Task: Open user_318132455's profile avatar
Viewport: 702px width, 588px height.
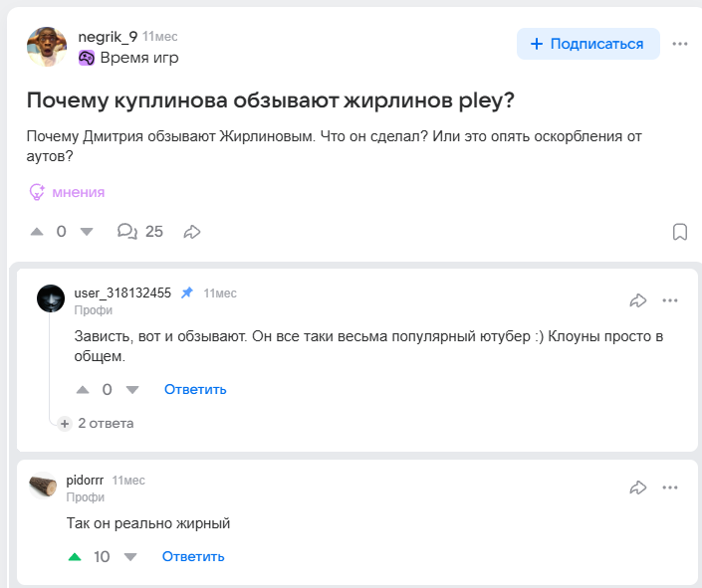Action: pyautogui.click(x=51, y=298)
